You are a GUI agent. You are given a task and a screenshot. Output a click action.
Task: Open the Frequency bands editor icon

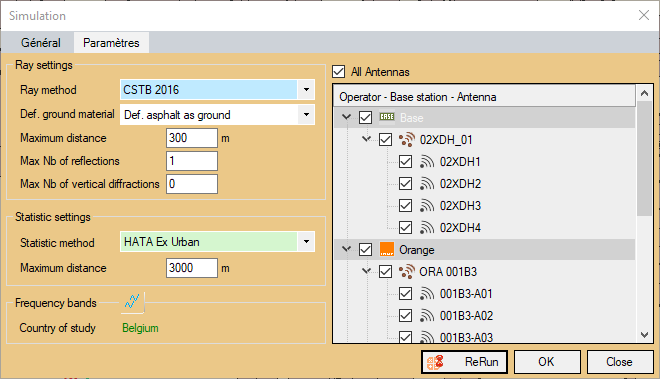pos(132,302)
